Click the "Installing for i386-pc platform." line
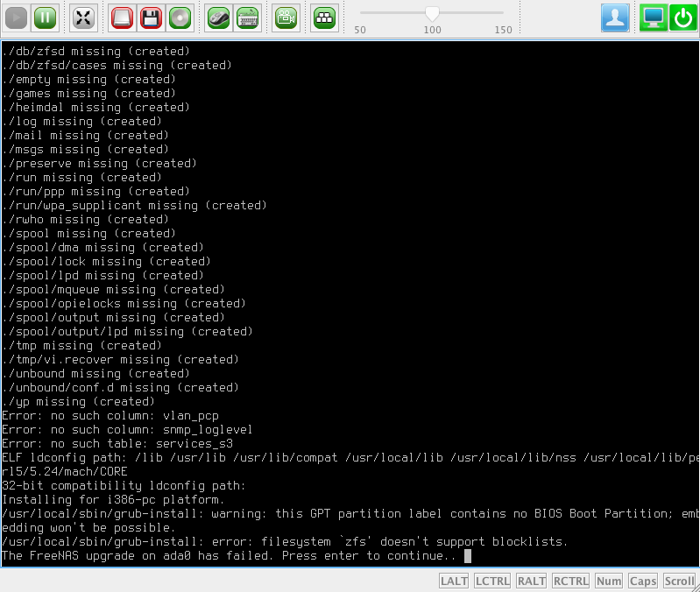 113,500
